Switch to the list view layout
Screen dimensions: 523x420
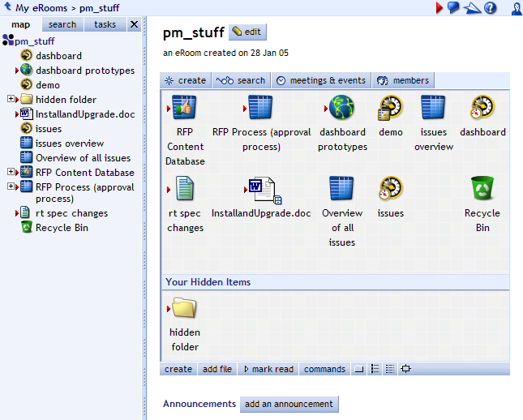pos(374,369)
